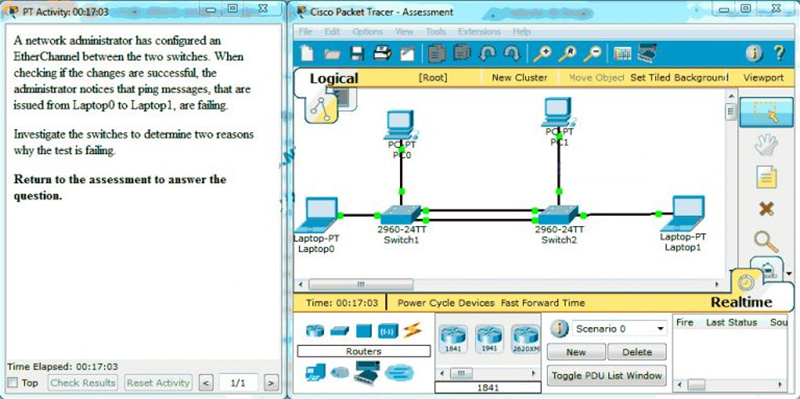Click the Logical workspace tab

pyautogui.click(x=334, y=79)
